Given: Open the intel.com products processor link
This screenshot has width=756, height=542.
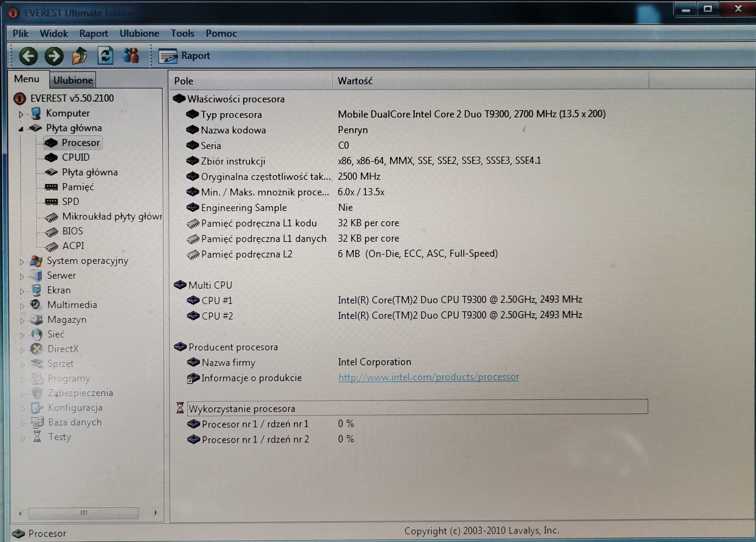Looking at the screenshot, I should [428, 377].
